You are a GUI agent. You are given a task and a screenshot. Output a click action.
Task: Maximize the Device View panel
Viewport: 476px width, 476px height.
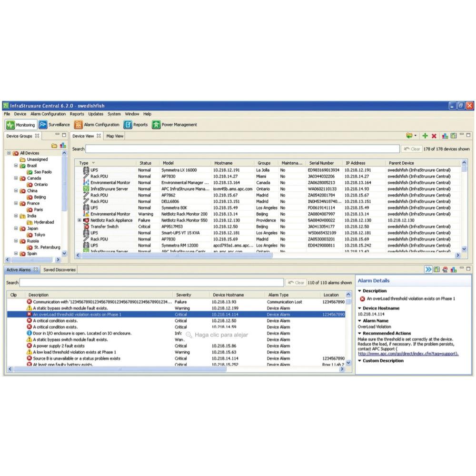pyautogui.click(x=468, y=135)
